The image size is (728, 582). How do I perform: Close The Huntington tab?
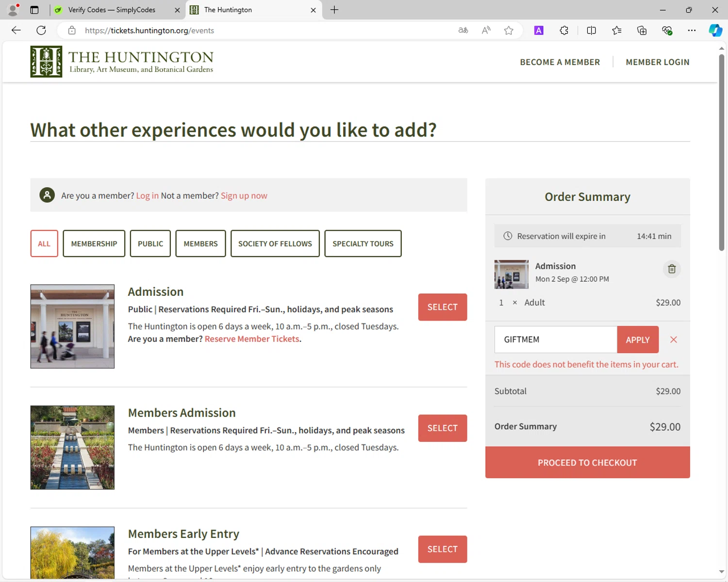313,10
